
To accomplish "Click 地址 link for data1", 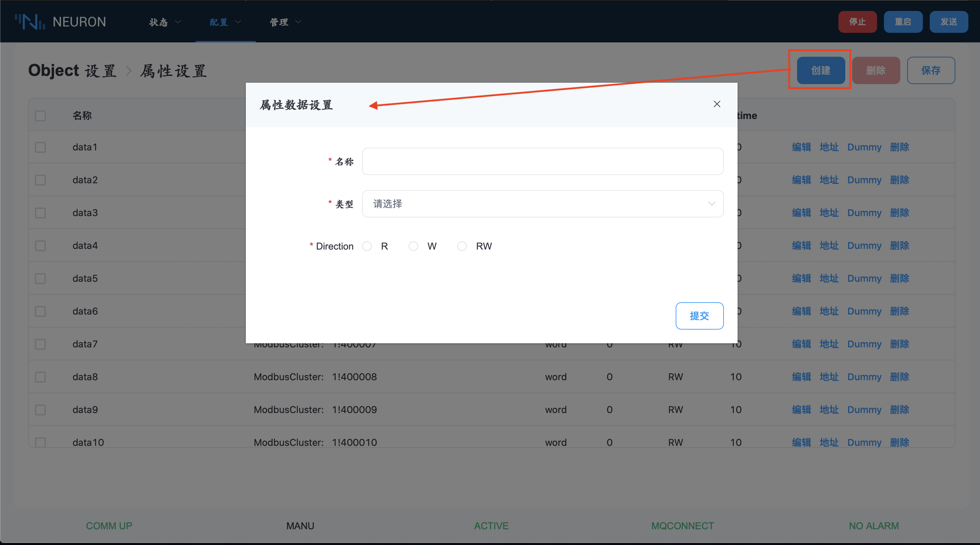I will (x=829, y=147).
